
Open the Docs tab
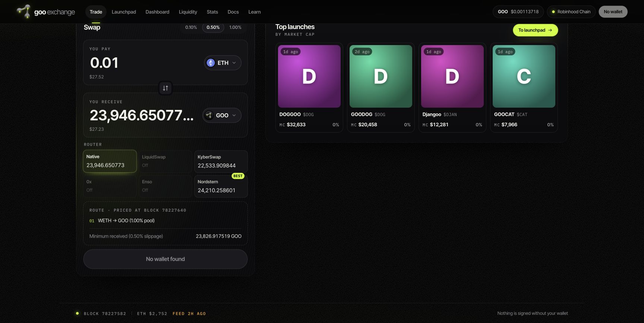(x=233, y=12)
